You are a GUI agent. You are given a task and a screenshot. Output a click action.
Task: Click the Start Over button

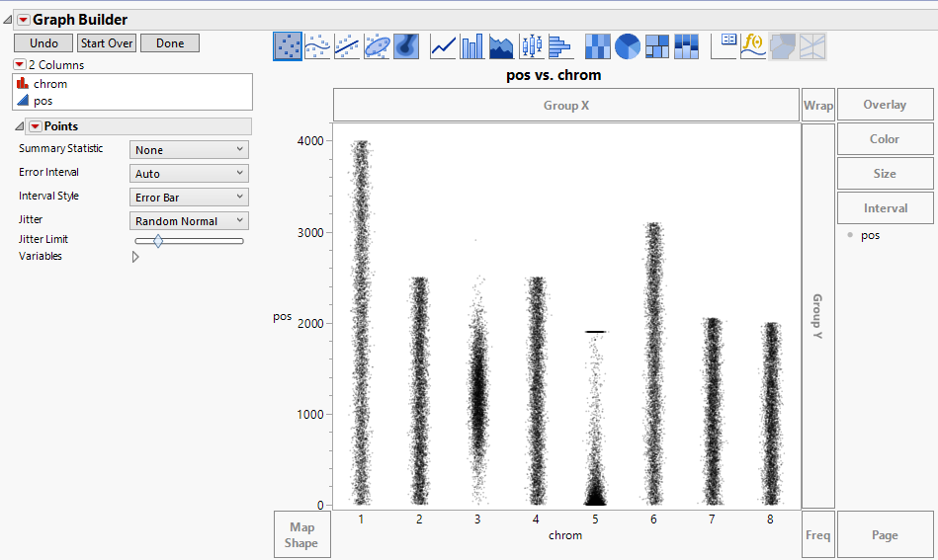[107, 43]
